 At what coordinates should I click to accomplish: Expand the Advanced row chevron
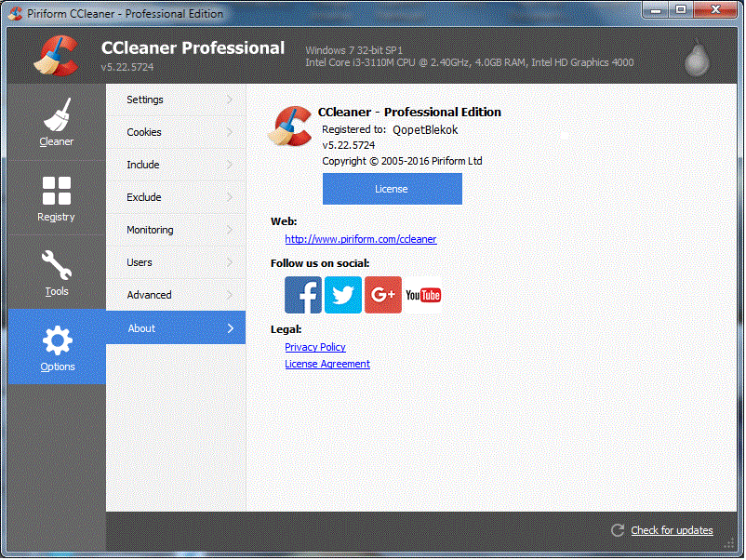point(230,295)
